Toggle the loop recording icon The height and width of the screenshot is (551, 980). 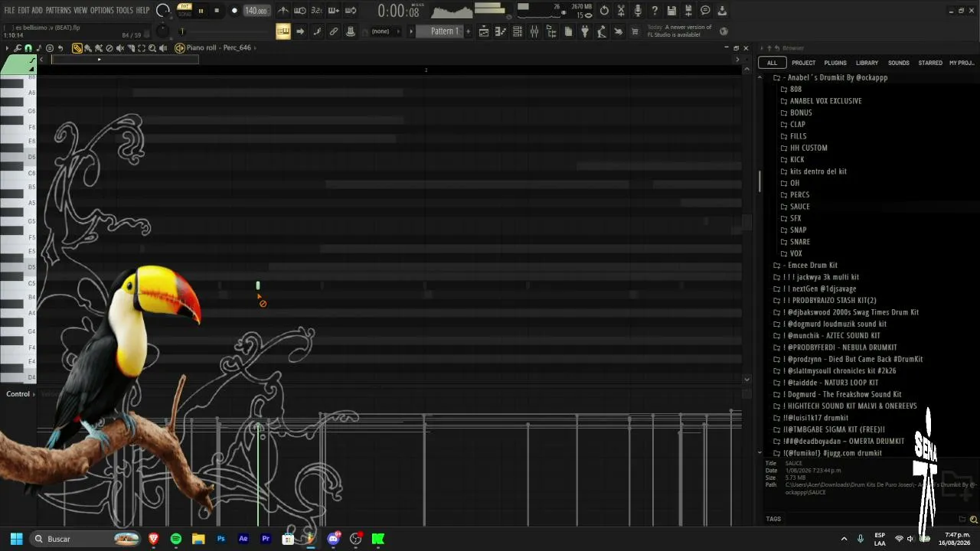point(351,11)
